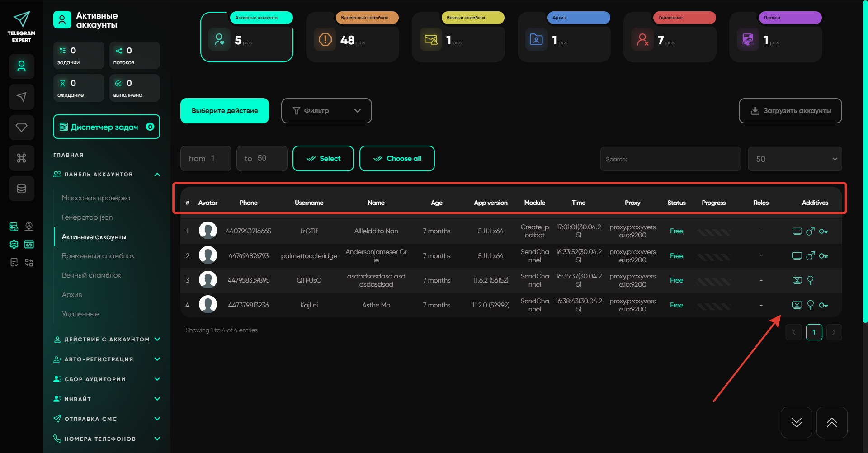This screenshot has width=868, height=453.
Task: Click the scroll down double-chevron button
Action: (796, 423)
